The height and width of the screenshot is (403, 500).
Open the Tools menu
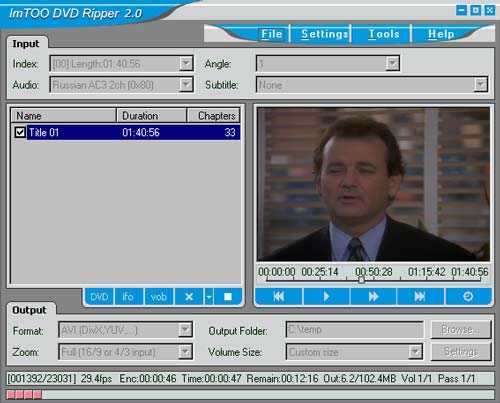tap(384, 34)
